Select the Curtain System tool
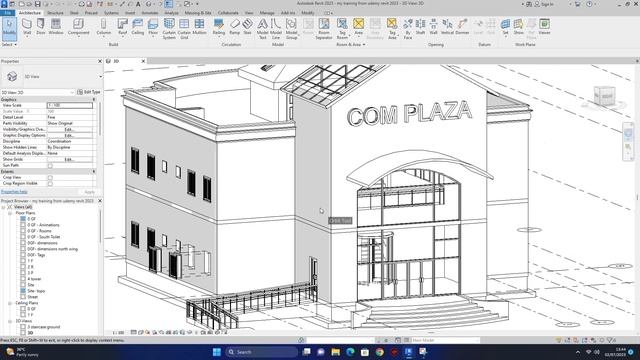The image size is (640, 360). coord(169,29)
